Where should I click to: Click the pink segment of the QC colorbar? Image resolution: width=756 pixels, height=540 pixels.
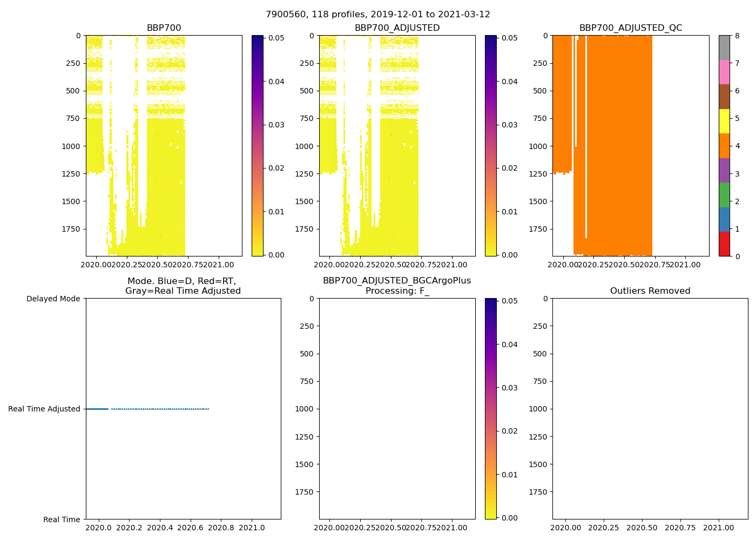724,72
